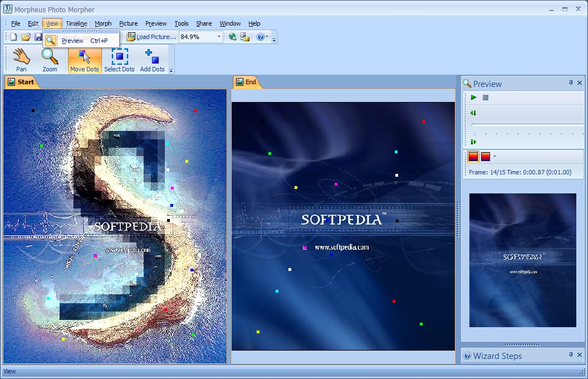Open the Morph menu

tap(103, 23)
